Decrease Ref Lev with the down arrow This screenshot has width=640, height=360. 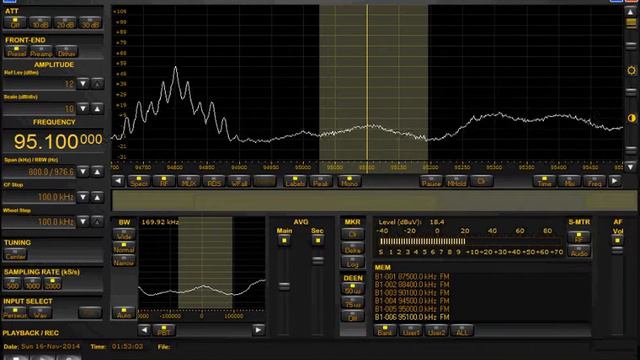pyautogui.click(x=83, y=84)
